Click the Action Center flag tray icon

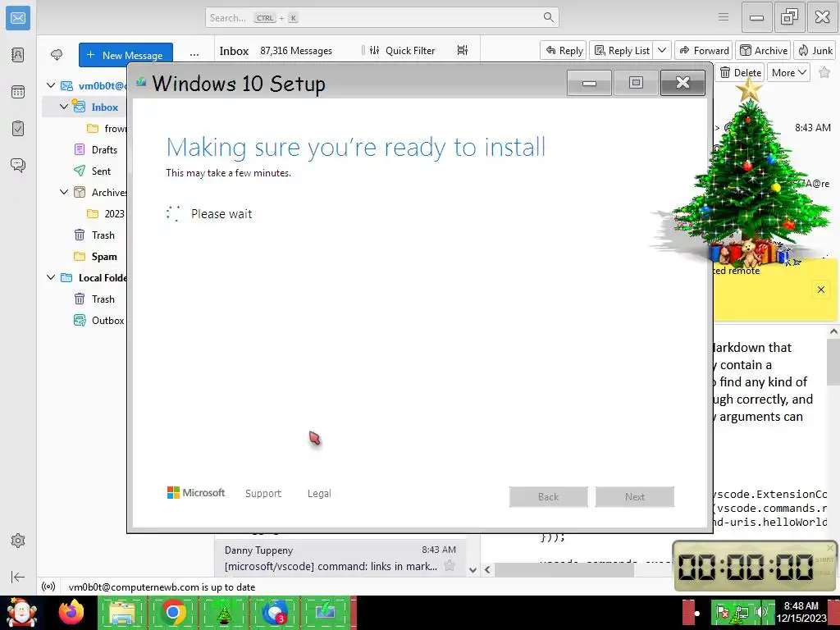[x=723, y=612]
